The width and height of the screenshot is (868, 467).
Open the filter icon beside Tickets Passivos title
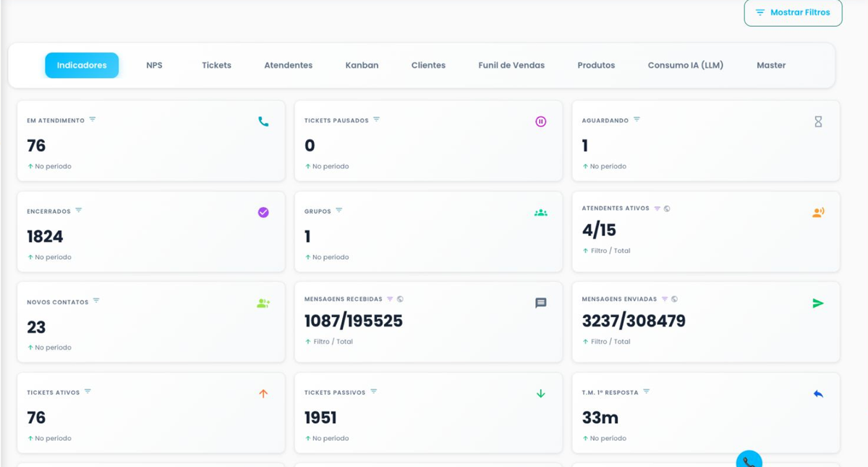(x=374, y=392)
